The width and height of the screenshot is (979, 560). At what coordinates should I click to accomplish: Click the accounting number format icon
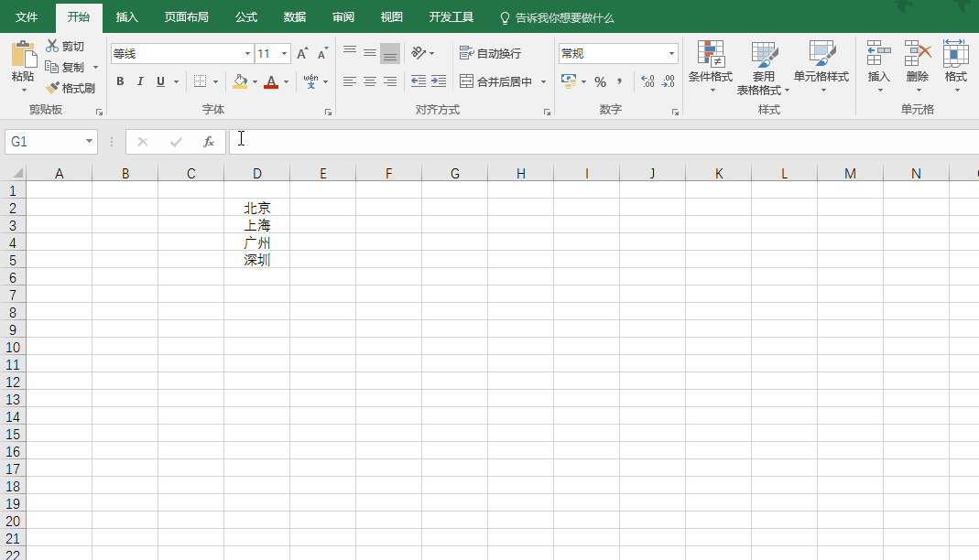point(569,81)
